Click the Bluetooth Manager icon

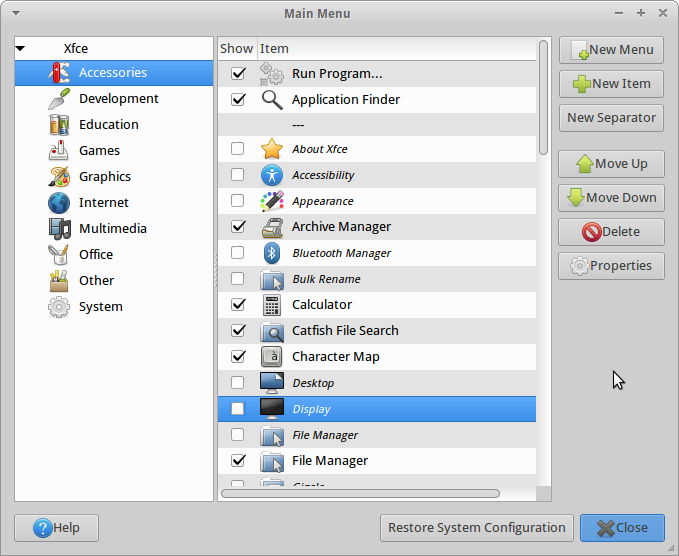[x=272, y=253]
